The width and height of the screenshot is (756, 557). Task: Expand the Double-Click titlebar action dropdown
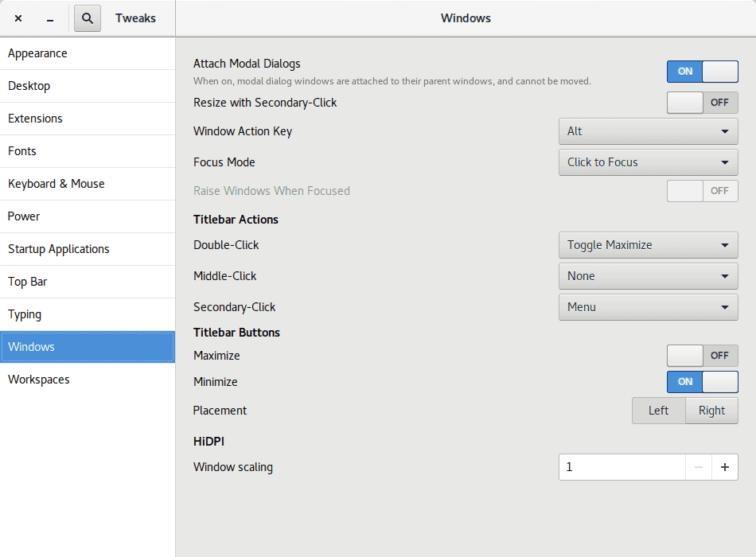[648, 245]
